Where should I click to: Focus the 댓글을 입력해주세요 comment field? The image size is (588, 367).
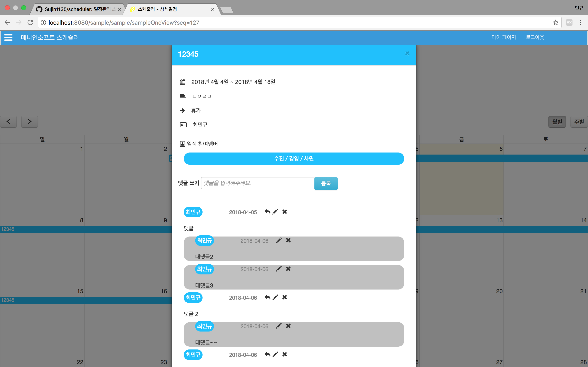[257, 183]
